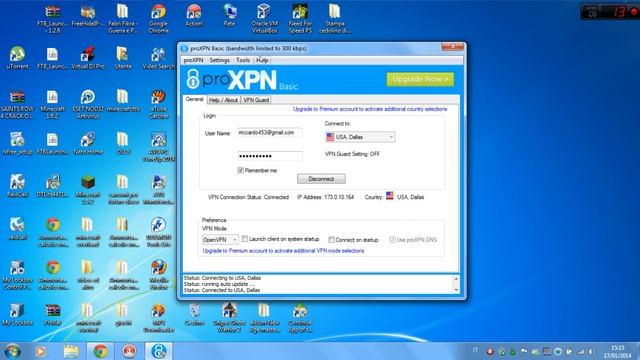Select the Minecraft grass block desktop icon
The image size is (640, 360).
[88, 189]
